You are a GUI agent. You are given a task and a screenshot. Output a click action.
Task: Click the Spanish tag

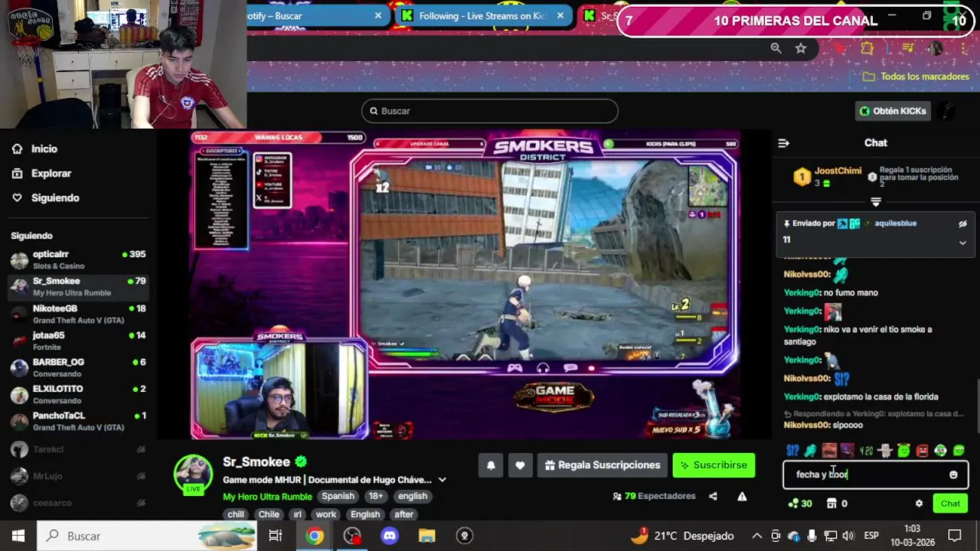coord(338,496)
